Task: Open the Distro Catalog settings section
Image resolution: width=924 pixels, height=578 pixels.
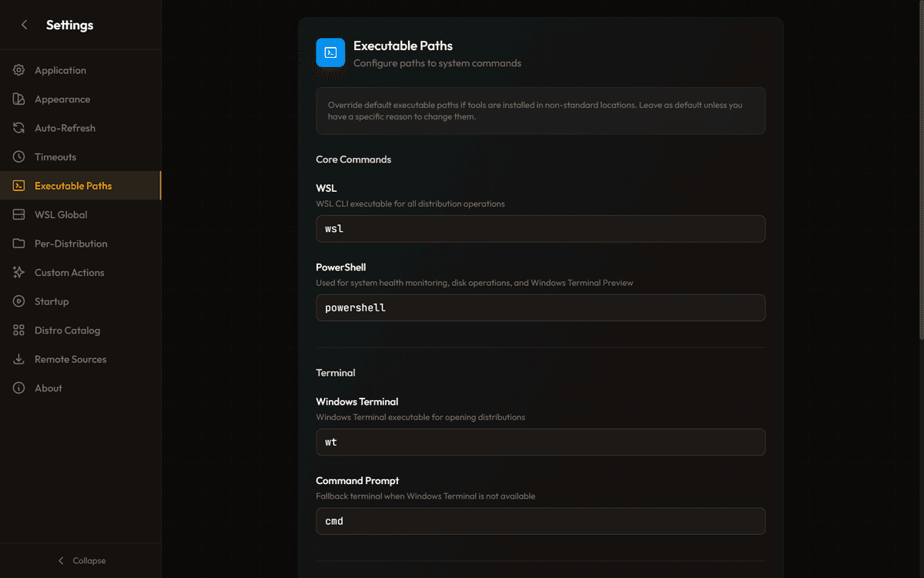Action: click(67, 331)
